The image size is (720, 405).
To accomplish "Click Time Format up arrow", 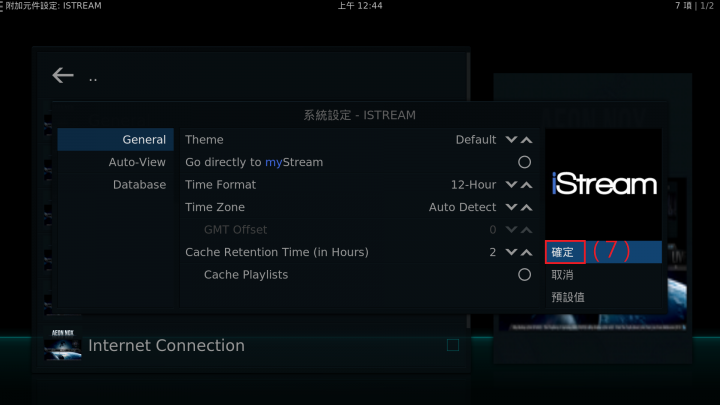I will point(527,185).
